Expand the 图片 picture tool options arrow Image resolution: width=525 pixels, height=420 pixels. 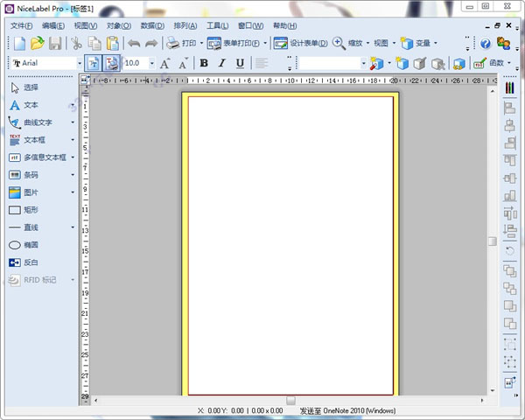[x=73, y=192]
